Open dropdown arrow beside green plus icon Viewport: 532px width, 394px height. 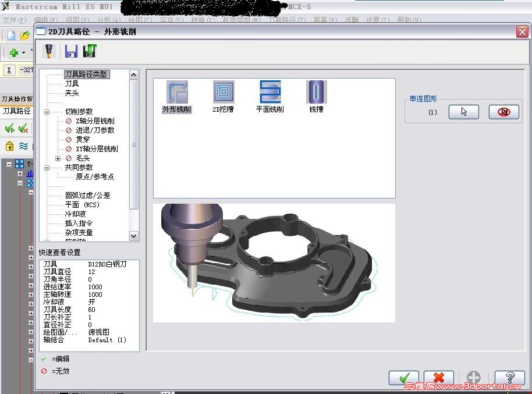coord(23,53)
